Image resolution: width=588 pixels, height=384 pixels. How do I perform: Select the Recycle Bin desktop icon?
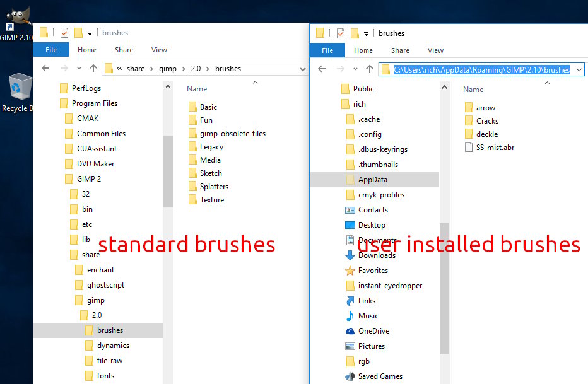pos(18,93)
